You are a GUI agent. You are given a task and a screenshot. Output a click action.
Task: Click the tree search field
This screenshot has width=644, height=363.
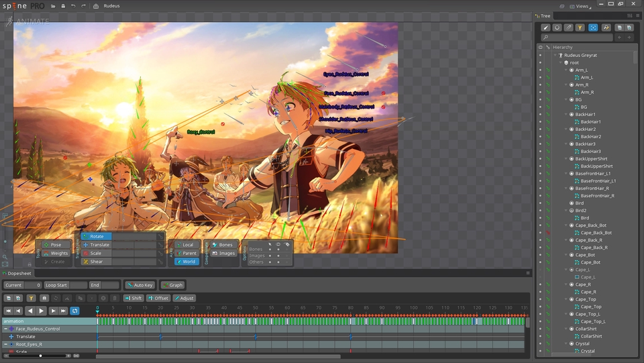click(577, 38)
